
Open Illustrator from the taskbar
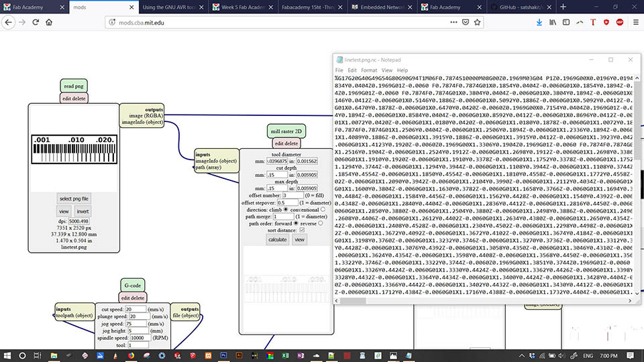coord(239,355)
